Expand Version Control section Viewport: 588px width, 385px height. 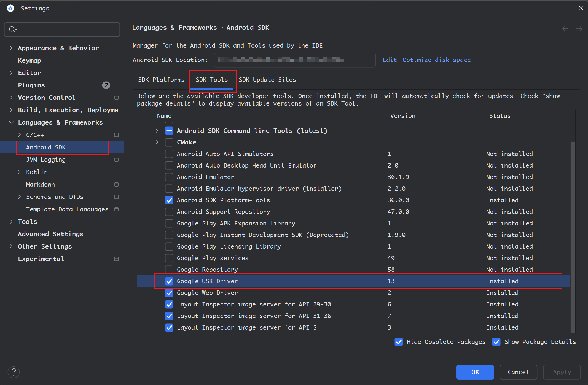(11, 98)
